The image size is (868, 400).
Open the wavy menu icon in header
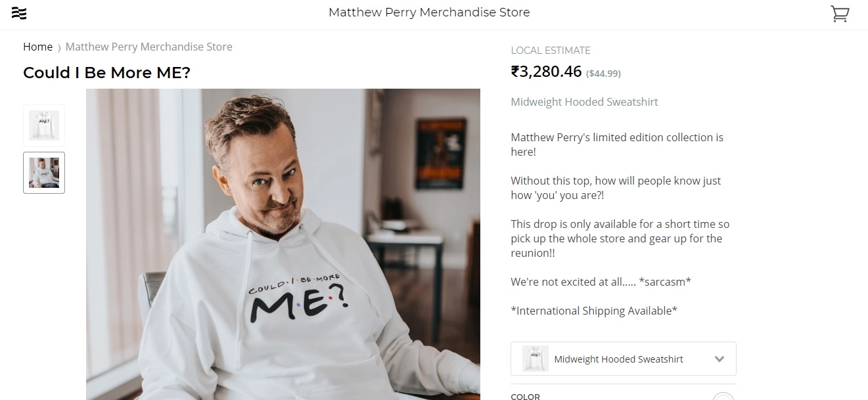click(x=19, y=13)
